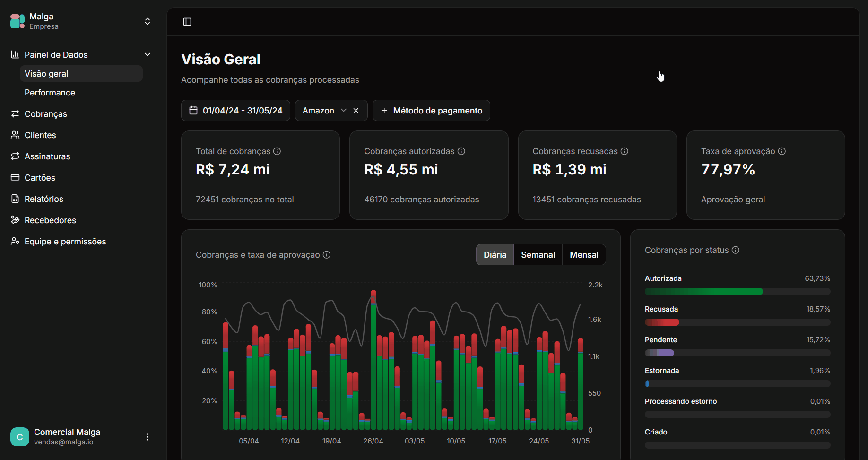Viewport: 868px width, 460px height.
Task: Switch chart to Mensal view
Action: pyautogui.click(x=584, y=255)
